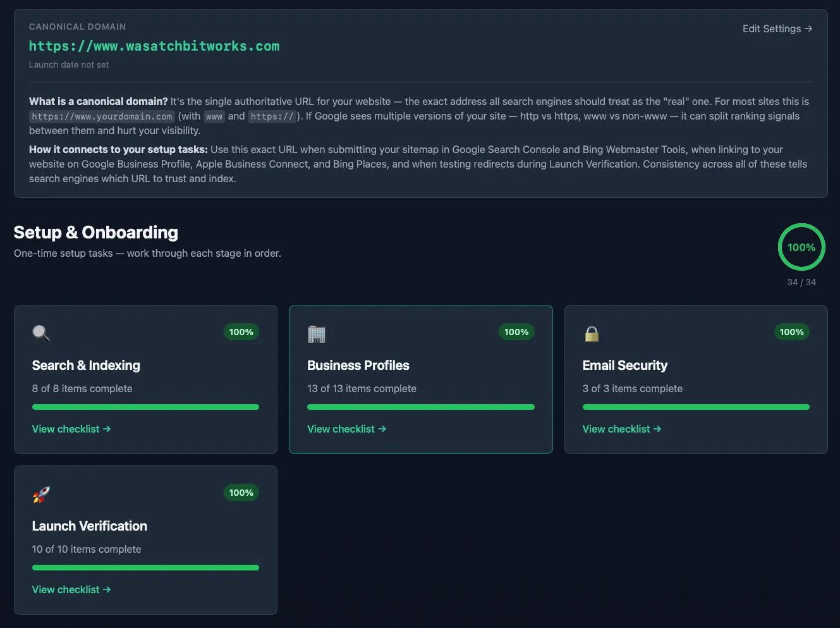Click the wasatchbitworks.com canonical domain URL
The image size is (840, 628).
pyautogui.click(x=154, y=46)
